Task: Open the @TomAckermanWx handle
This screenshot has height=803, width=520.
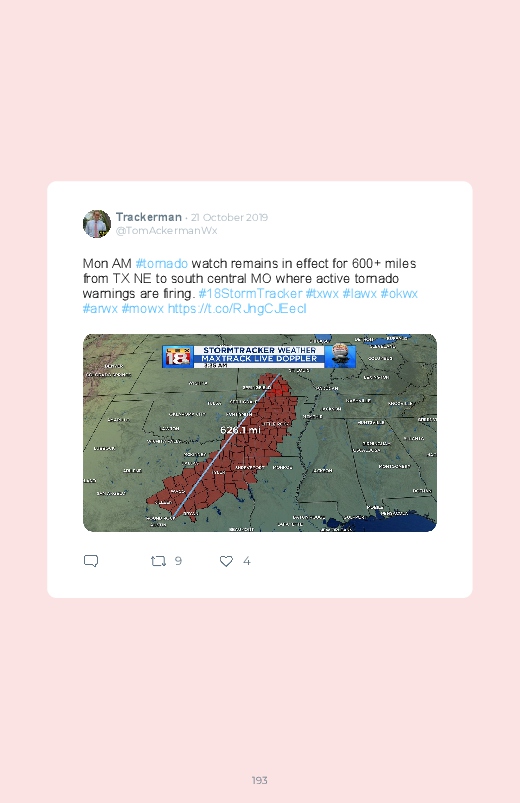Action: click(x=167, y=230)
